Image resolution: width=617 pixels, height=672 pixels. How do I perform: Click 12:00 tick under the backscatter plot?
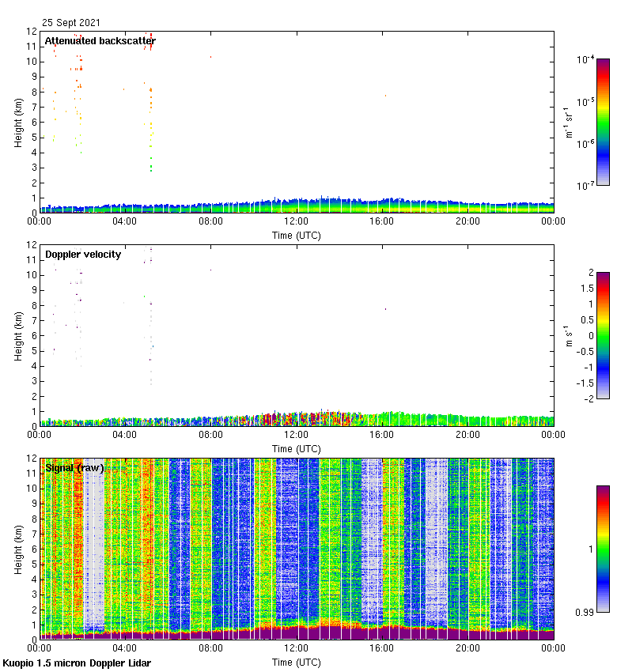point(296,223)
